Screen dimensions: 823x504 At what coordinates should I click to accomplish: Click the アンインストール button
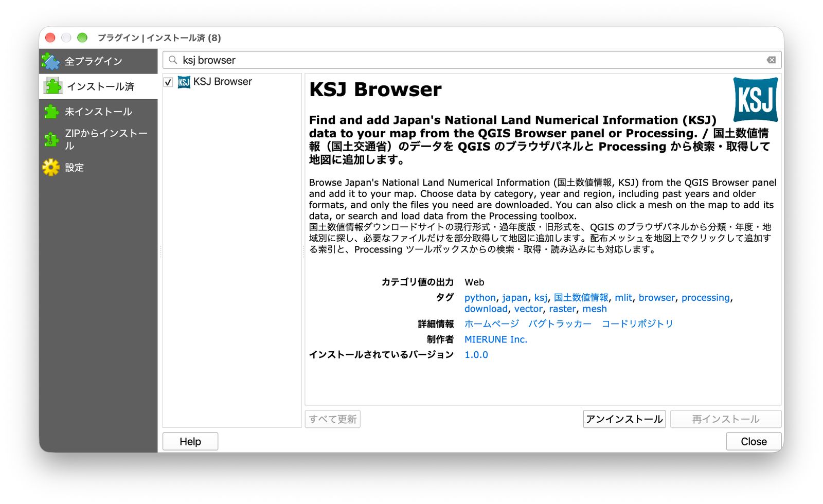(624, 419)
